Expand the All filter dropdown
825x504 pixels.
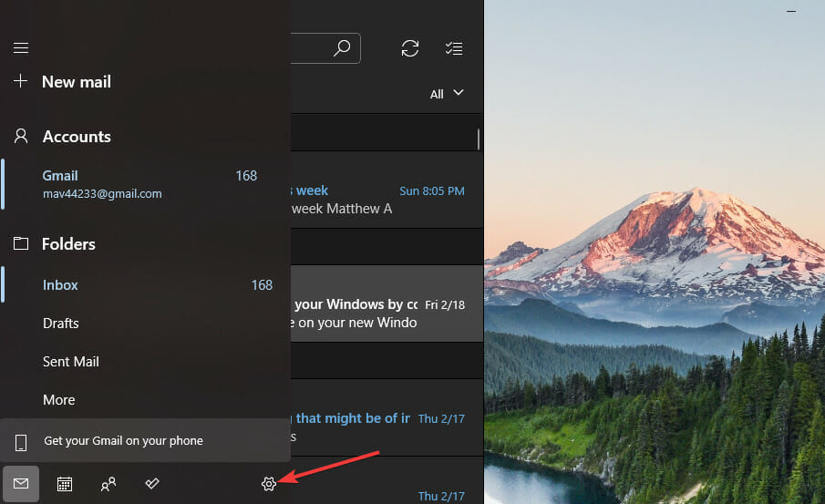tap(447, 94)
